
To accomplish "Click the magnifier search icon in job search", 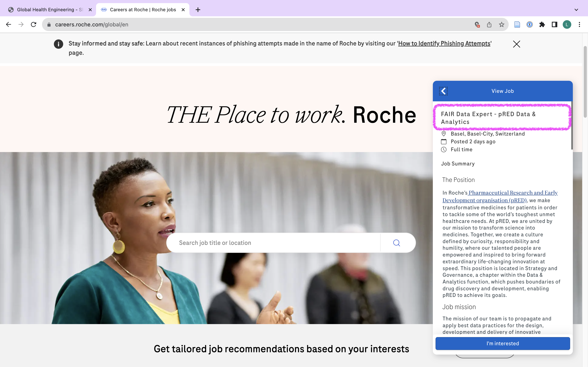I will pyautogui.click(x=396, y=243).
